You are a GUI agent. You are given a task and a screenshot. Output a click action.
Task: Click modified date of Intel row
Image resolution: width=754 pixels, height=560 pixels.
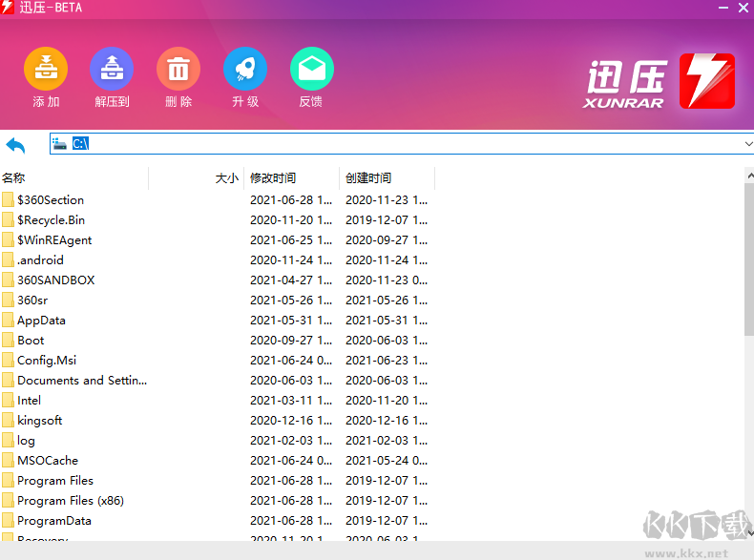point(291,401)
